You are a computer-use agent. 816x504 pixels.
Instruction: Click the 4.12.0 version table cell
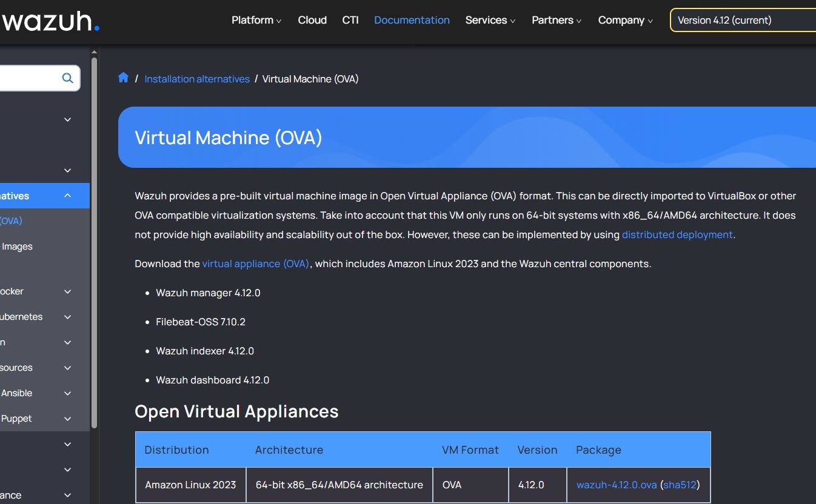(538, 485)
